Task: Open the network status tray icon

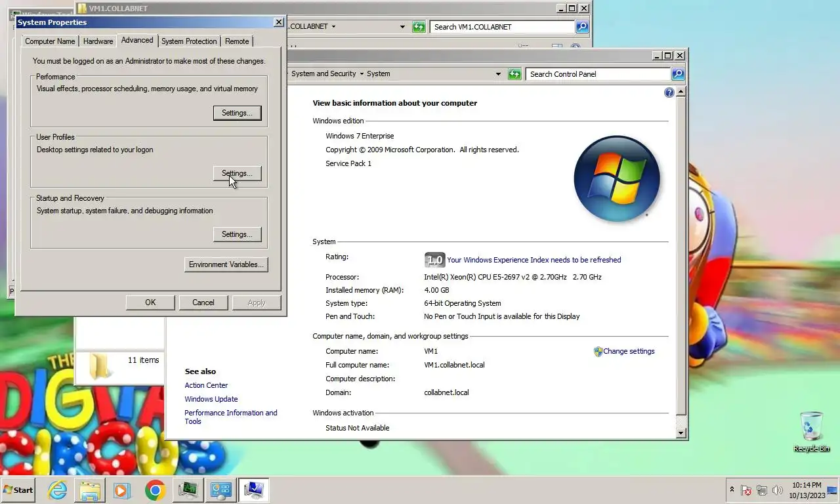Action: pos(762,490)
